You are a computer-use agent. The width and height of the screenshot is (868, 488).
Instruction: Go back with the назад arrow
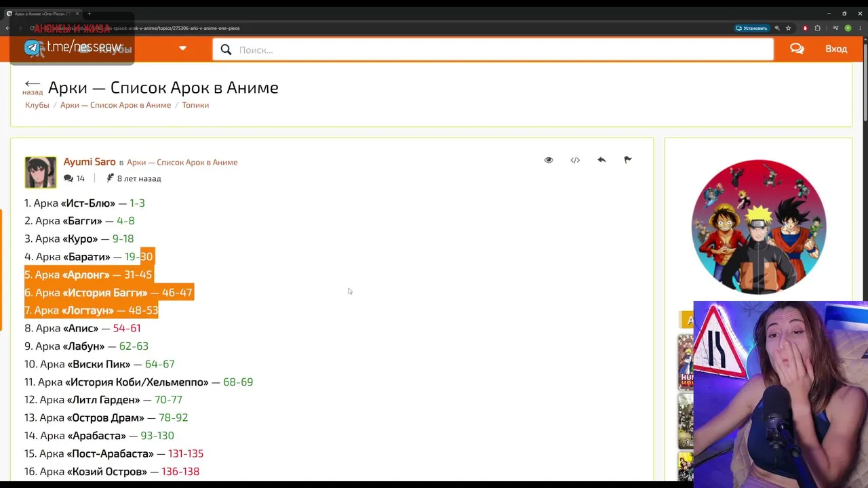pyautogui.click(x=32, y=87)
